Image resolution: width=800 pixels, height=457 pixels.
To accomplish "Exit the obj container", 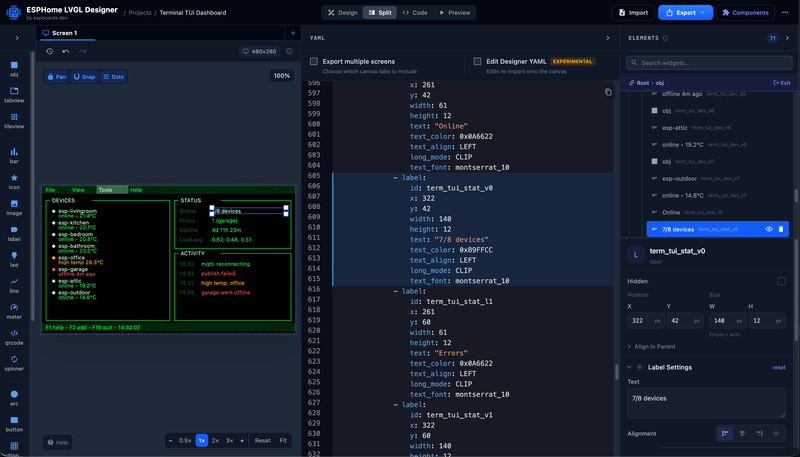I will coord(782,83).
